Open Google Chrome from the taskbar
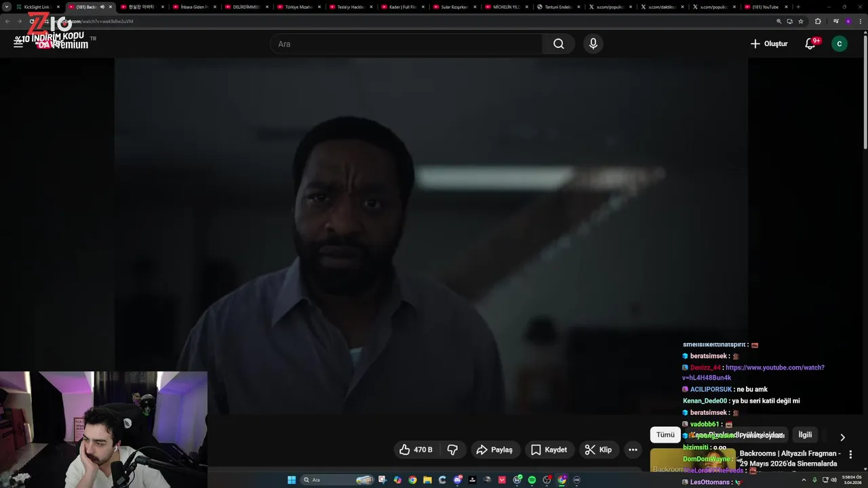The width and height of the screenshot is (868, 488). pos(412,480)
